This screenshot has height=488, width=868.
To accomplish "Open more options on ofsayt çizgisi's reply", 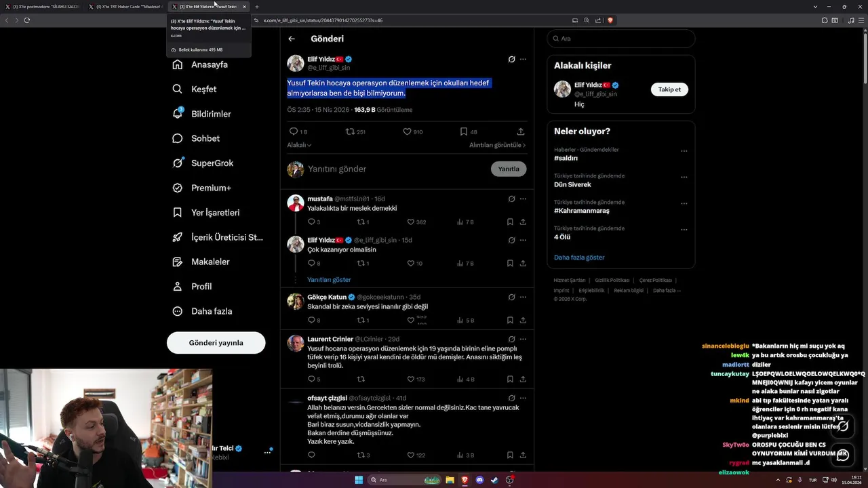I will [x=523, y=398].
